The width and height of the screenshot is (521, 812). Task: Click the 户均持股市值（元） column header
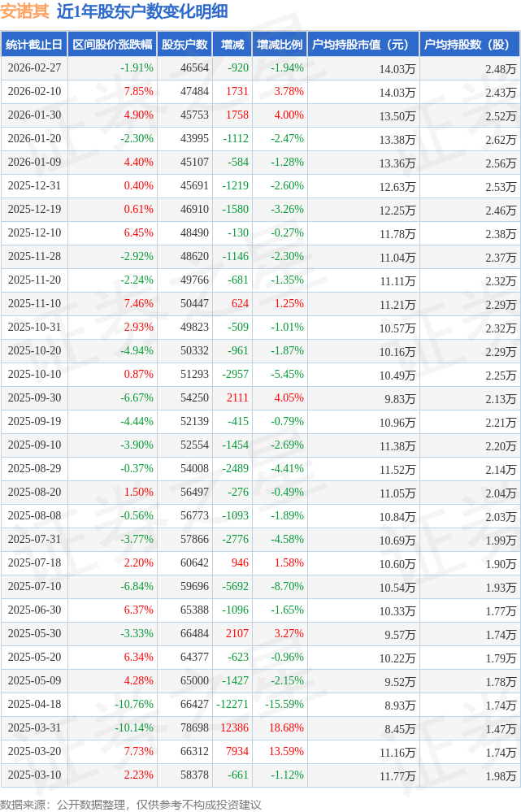point(363,45)
